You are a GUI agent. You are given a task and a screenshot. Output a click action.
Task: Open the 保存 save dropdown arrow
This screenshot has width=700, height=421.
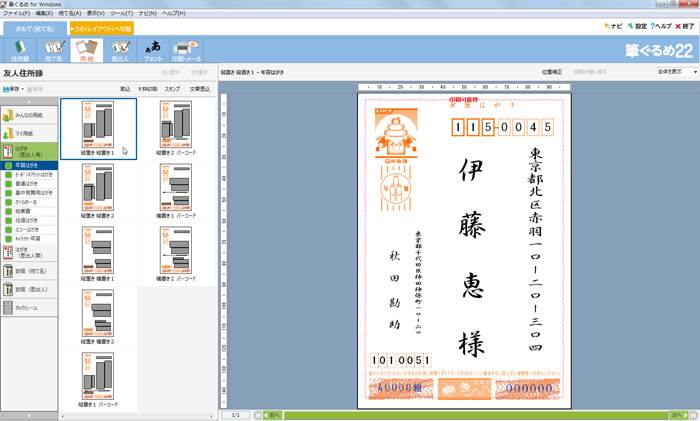click(22, 89)
